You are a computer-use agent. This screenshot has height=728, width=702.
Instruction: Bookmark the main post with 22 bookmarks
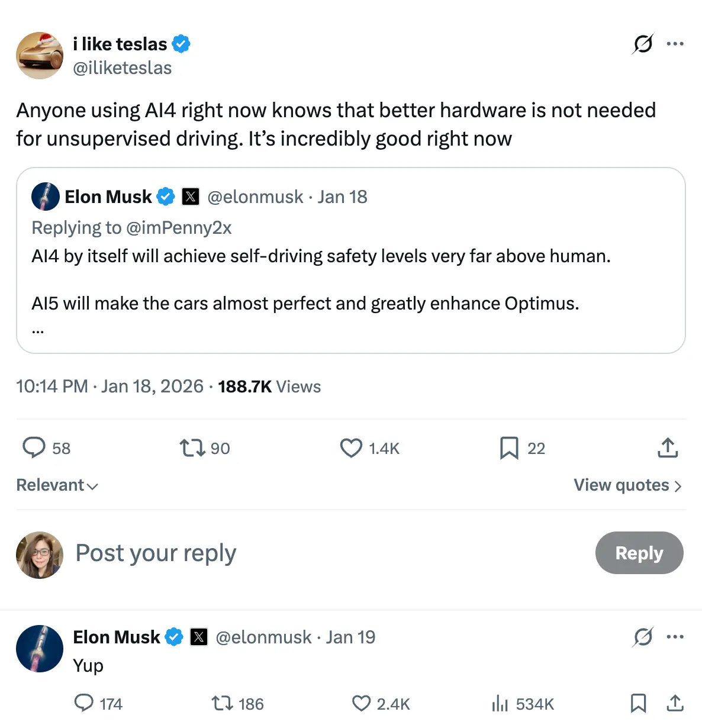click(509, 448)
